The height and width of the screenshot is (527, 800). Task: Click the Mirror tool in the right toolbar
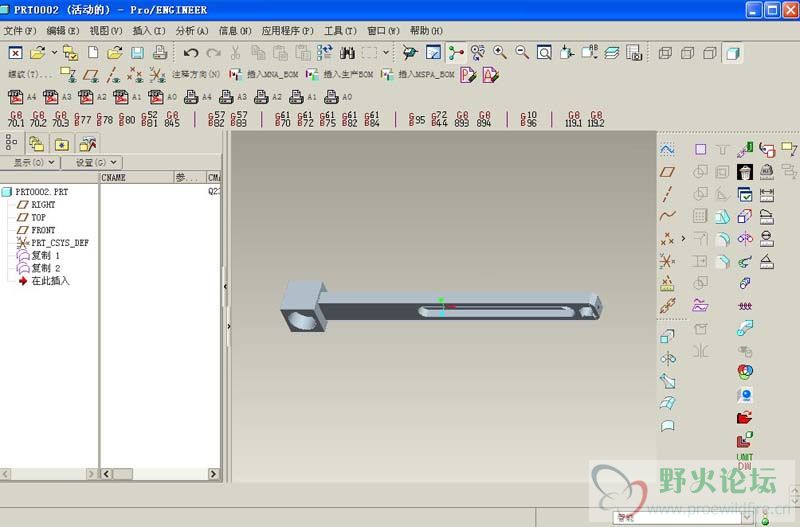[x=701, y=350]
